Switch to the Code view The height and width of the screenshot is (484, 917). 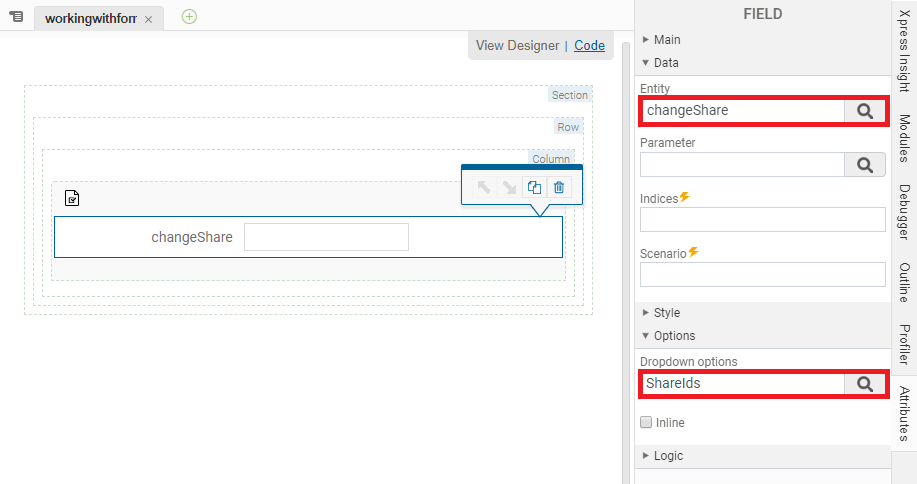[589, 45]
